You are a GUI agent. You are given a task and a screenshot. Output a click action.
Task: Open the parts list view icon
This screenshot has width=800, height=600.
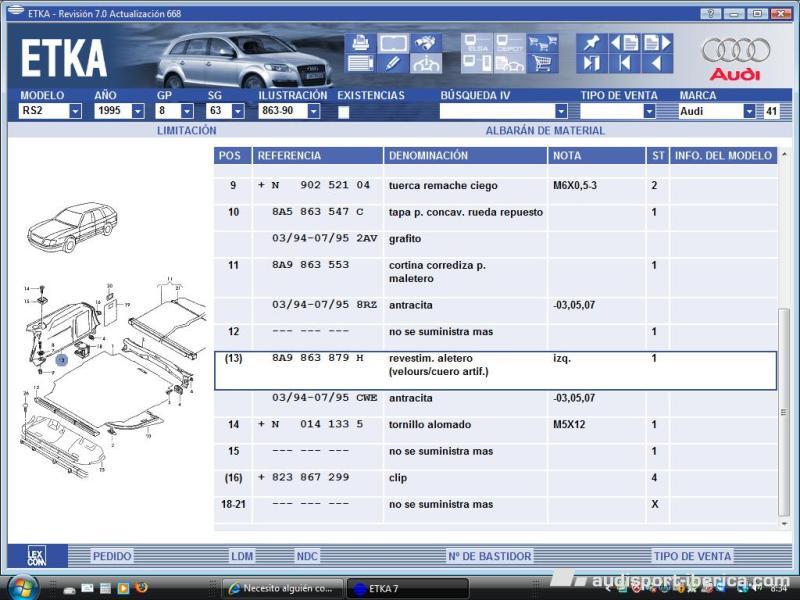pyautogui.click(x=360, y=63)
